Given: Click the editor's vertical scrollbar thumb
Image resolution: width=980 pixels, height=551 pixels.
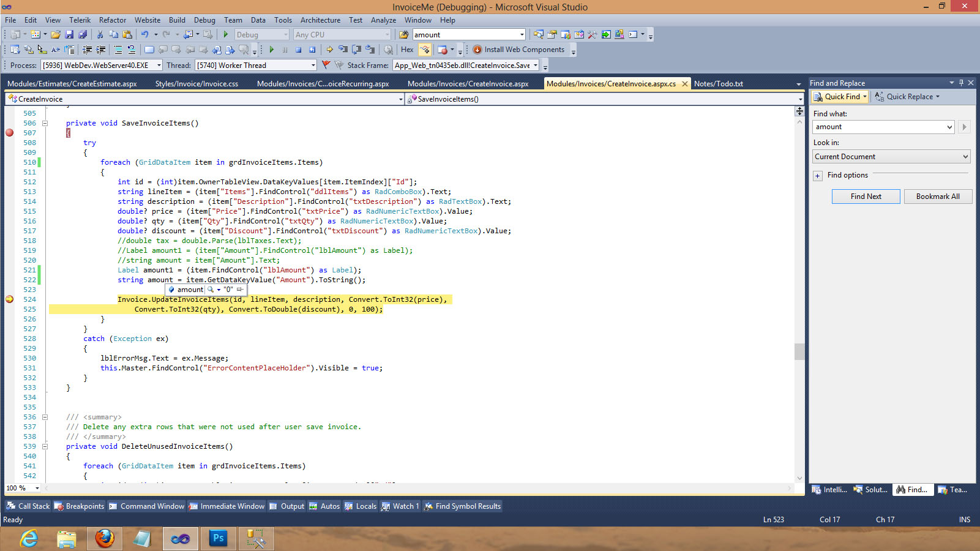Looking at the screenshot, I should pos(799,351).
